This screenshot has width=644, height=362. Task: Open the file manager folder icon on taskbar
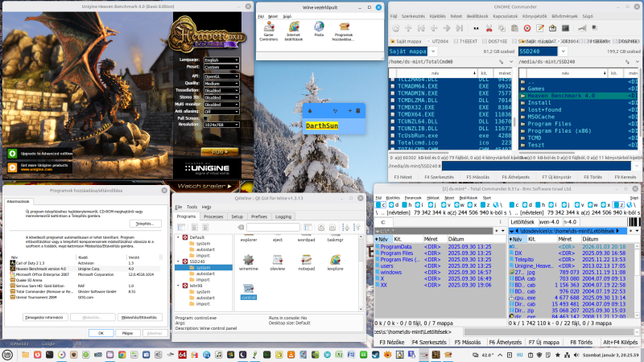(x=25, y=355)
